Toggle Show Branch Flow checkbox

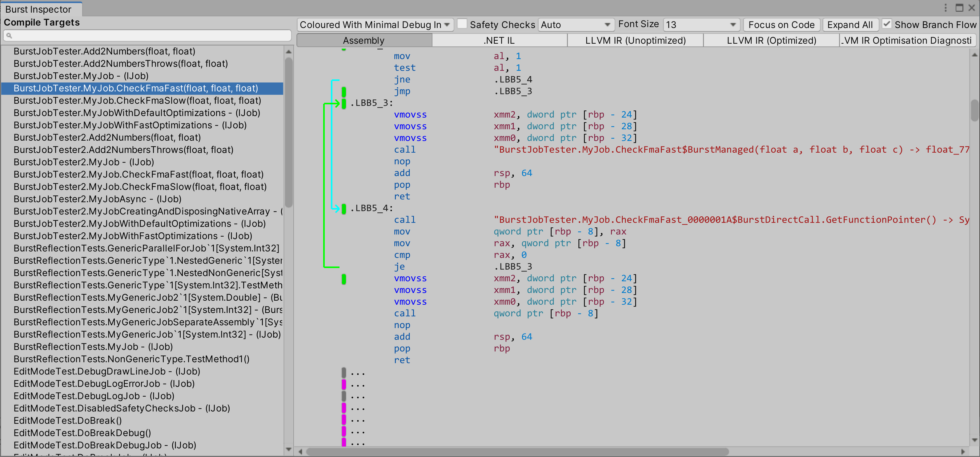(887, 24)
